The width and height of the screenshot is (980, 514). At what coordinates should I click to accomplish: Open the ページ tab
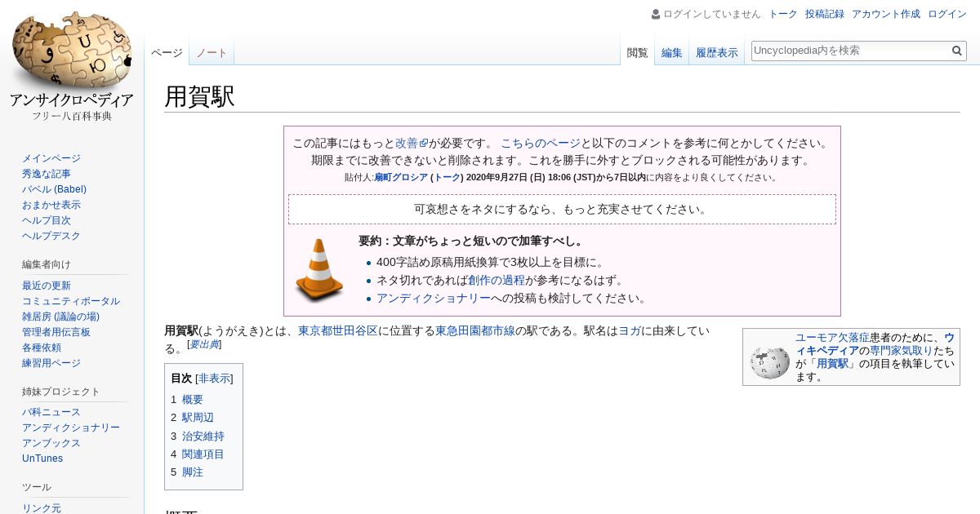click(167, 52)
